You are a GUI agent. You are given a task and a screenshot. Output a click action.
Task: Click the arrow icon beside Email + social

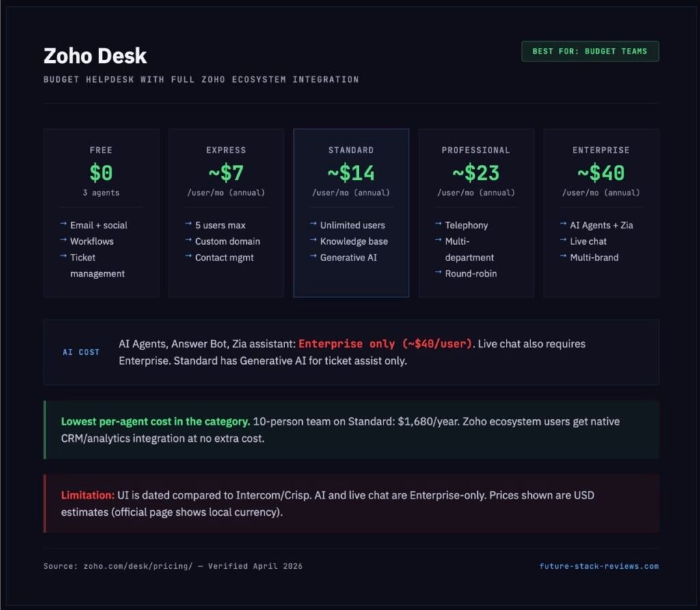click(x=62, y=225)
